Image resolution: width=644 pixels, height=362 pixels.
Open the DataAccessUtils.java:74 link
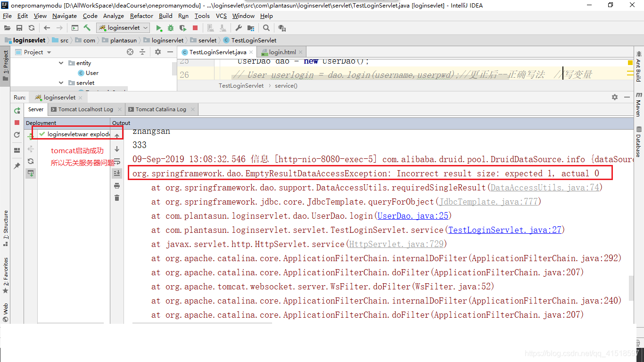[545, 188]
